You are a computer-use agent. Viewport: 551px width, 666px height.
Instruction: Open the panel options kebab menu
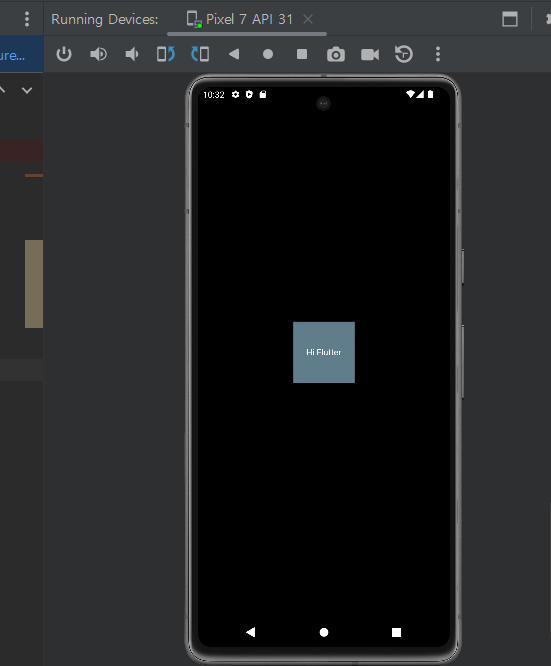27,19
